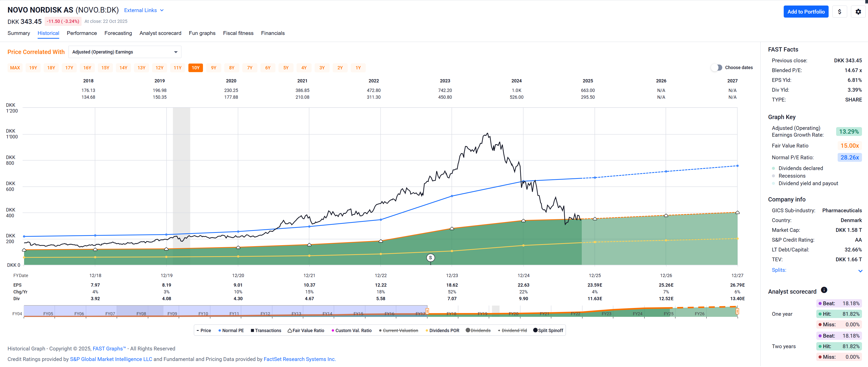Select the 5Y time range button
Image resolution: width=868 pixels, height=367 pixels.
click(x=286, y=68)
